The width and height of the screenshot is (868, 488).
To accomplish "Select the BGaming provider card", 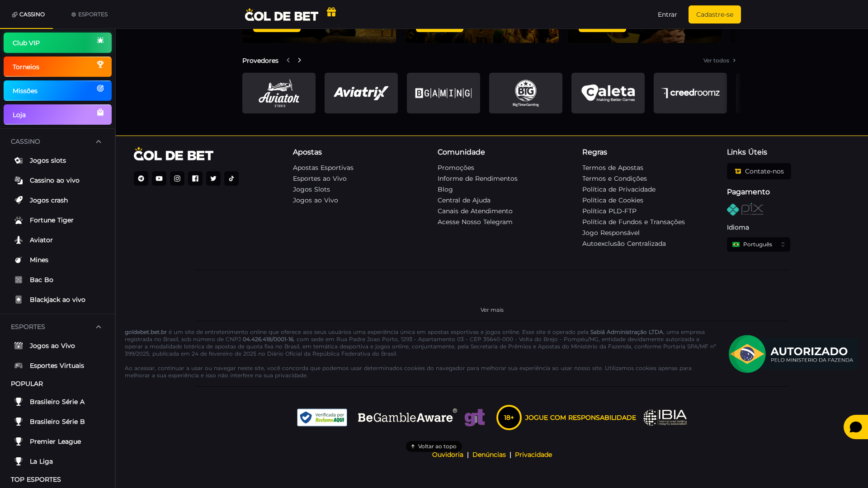I will point(443,93).
